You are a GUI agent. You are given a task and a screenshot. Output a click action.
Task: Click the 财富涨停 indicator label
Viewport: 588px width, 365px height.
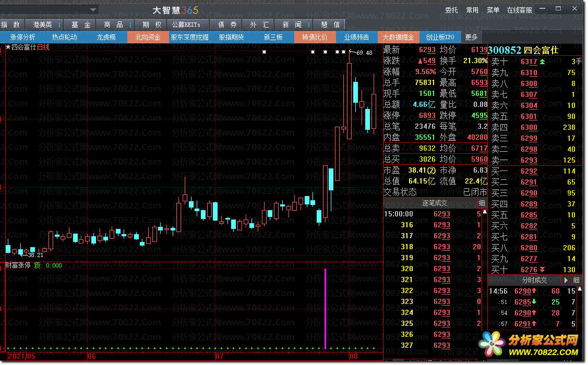pos(18,265)
